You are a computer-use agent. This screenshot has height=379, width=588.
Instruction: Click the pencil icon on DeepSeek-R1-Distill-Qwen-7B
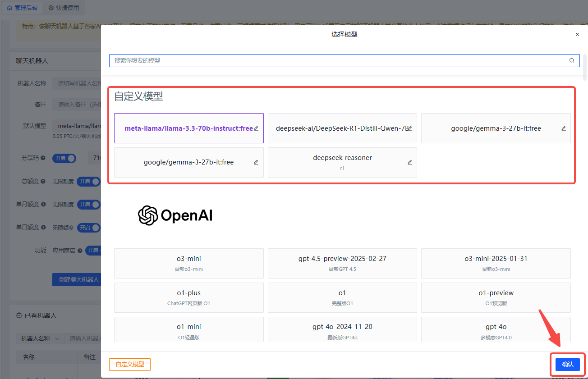click(410, 128)
